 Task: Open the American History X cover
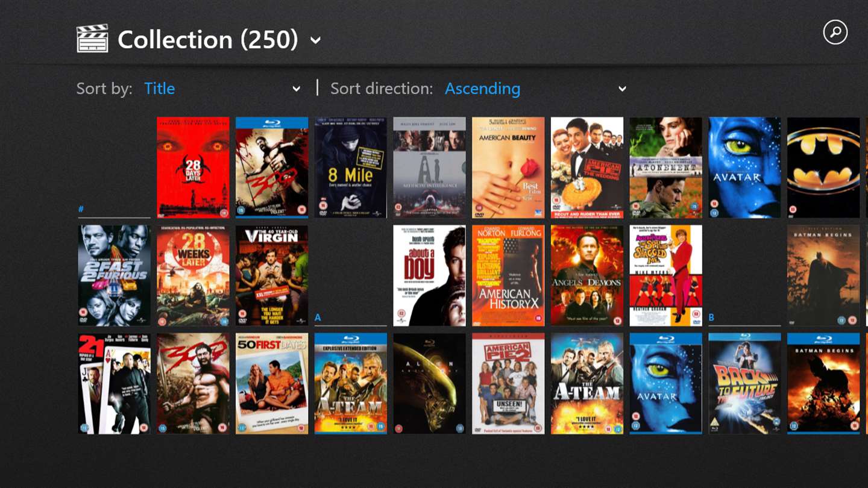click(x=508, y=275)
